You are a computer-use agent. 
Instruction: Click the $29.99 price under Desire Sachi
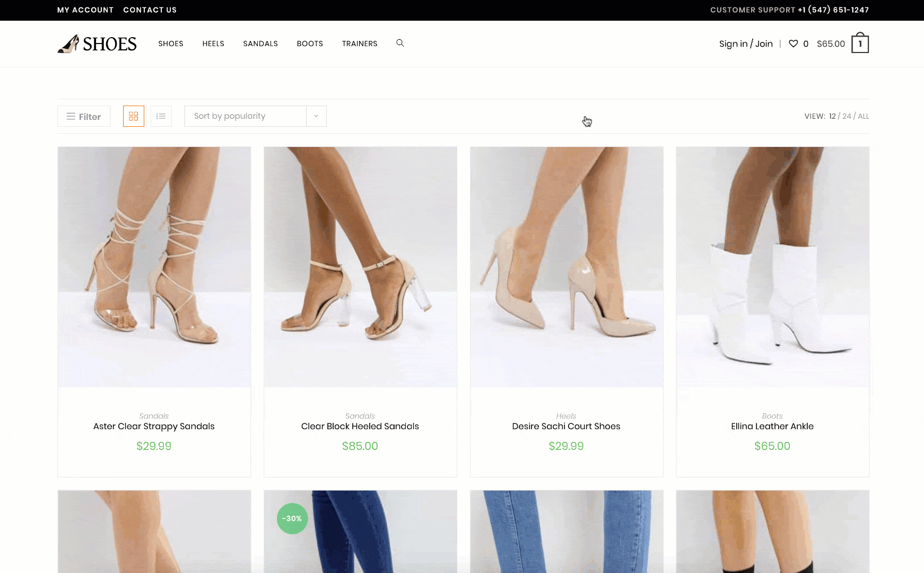tap(566, 446)
